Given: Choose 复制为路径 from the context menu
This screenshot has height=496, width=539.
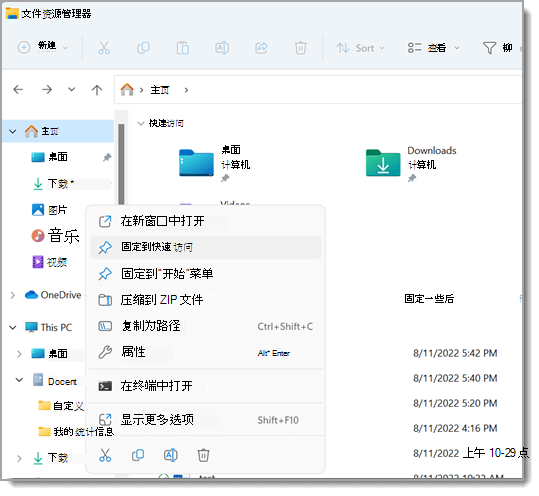Looking at the screenshot, I should (206, 326).
